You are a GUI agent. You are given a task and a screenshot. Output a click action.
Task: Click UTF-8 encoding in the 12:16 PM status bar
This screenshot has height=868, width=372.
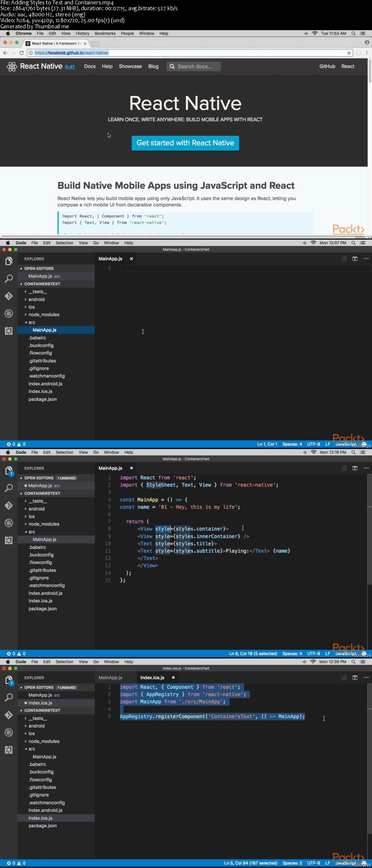314,654
